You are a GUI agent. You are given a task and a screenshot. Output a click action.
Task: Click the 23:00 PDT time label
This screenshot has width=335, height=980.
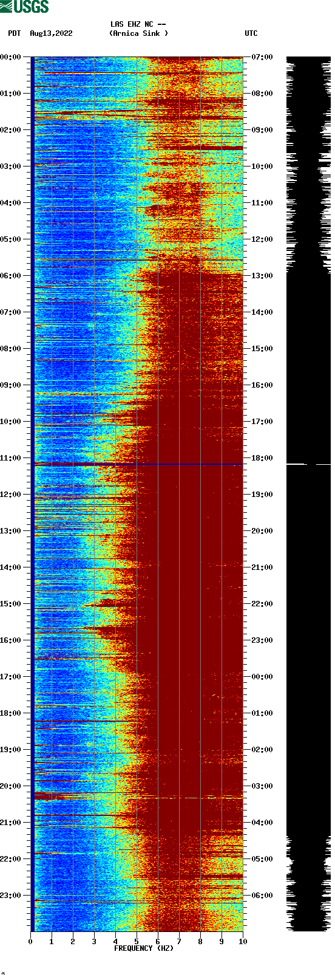point(11,896)
